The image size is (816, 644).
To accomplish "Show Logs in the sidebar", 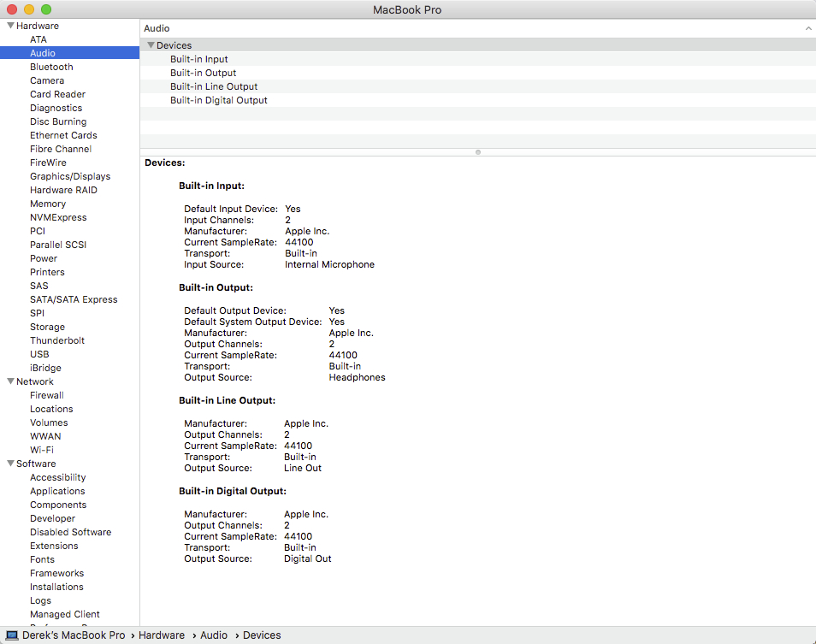I will click(x=40, y=601).
